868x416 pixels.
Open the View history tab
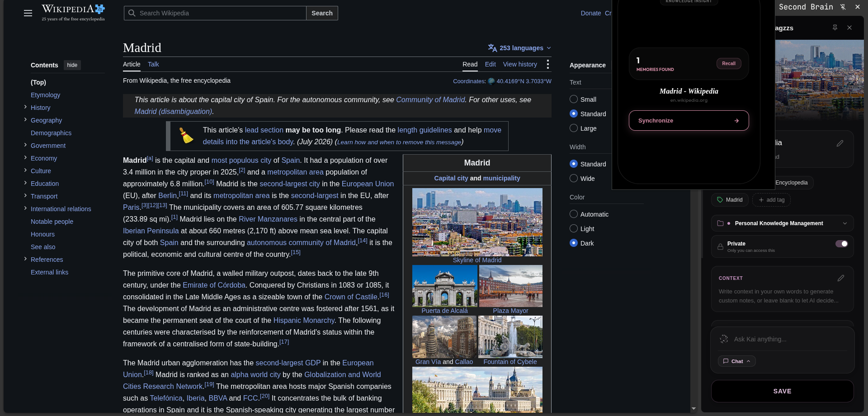520,64
